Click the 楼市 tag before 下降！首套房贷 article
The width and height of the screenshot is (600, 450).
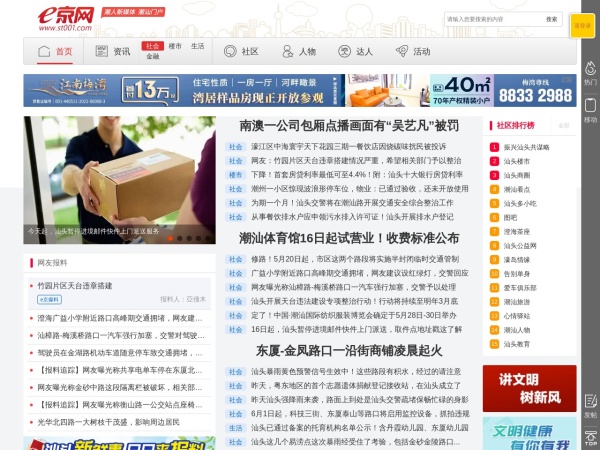[x=236, y=175]
